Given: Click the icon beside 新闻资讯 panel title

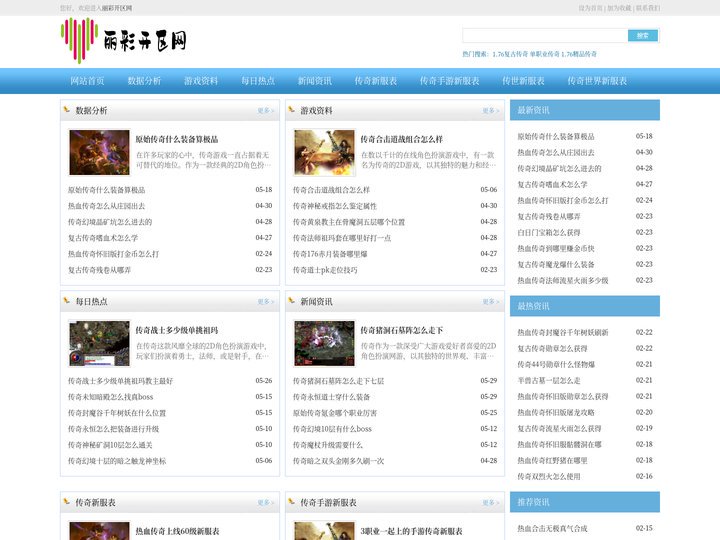Looking at the screenshot, I should tap(292, 300).
